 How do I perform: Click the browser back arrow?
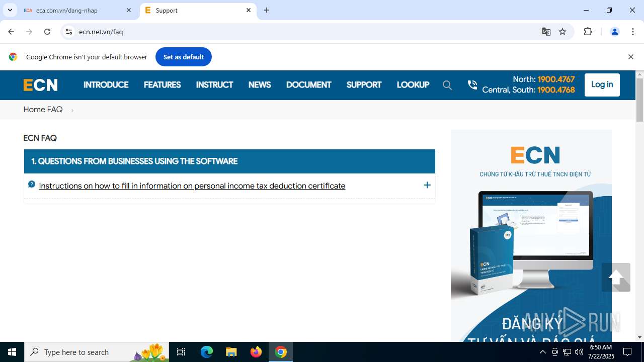pos(11,32)
